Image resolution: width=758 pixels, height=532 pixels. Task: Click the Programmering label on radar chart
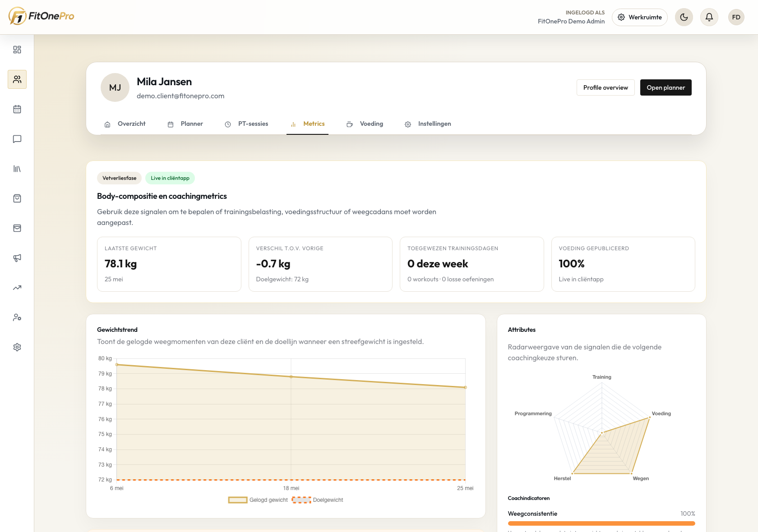(533, 413)
